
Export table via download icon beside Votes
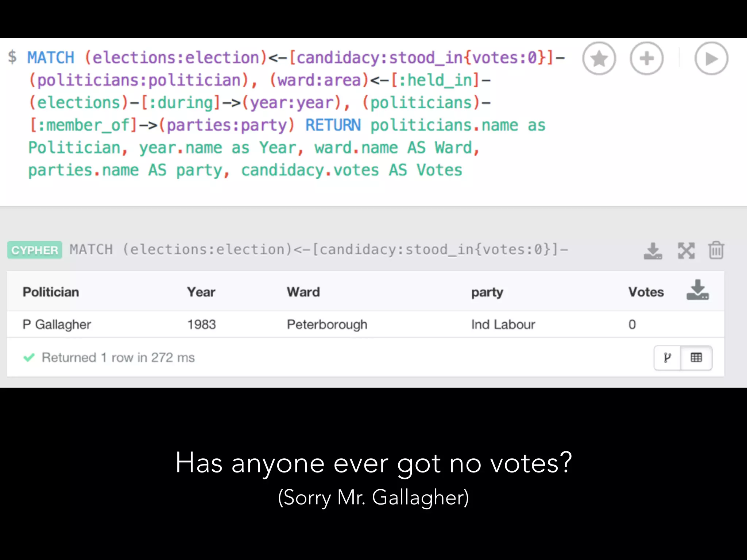click(697, 290)
